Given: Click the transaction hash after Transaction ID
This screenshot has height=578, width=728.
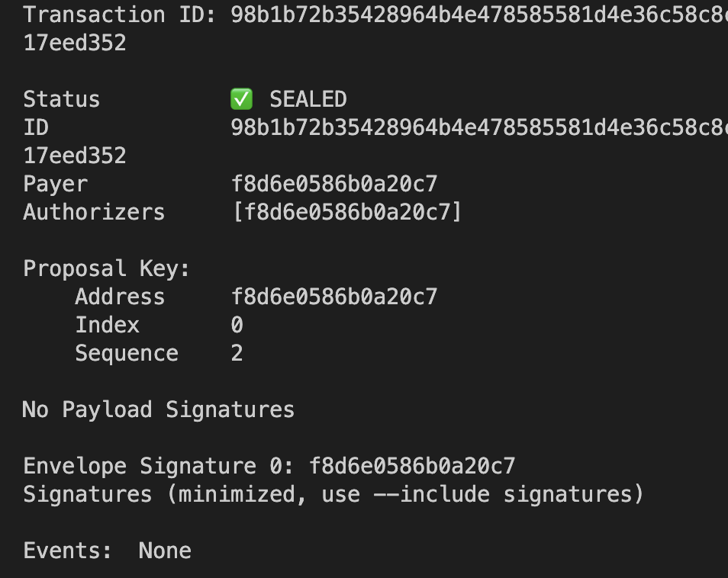Looking at the screenshot, I should pyautogui.click(x=479, y=14).
